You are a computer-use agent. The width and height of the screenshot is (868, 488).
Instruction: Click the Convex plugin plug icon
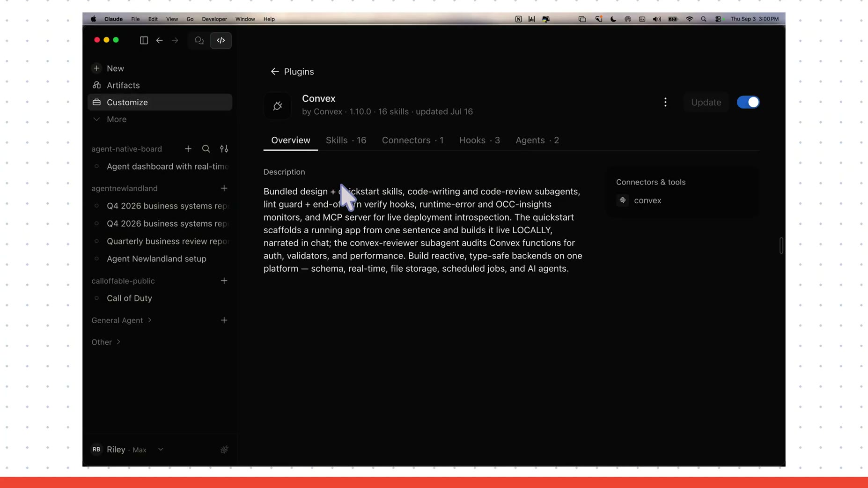(x=278, y=106)
